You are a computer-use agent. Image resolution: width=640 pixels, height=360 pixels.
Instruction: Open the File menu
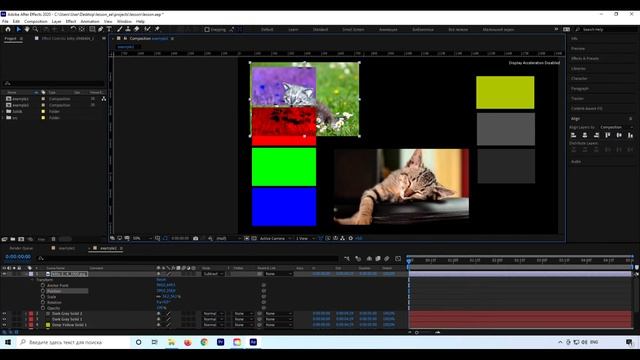coord(5,21)
